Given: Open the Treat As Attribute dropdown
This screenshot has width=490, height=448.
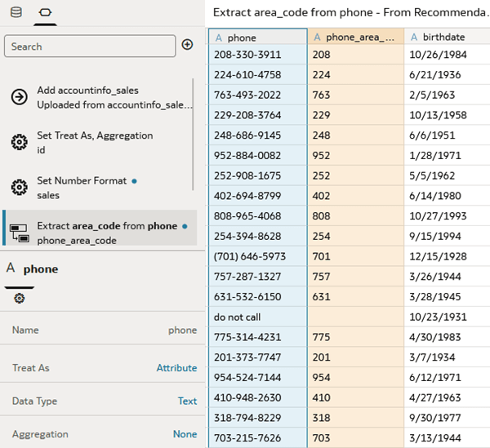Looking at the screenshot, I should coord(176,368).
